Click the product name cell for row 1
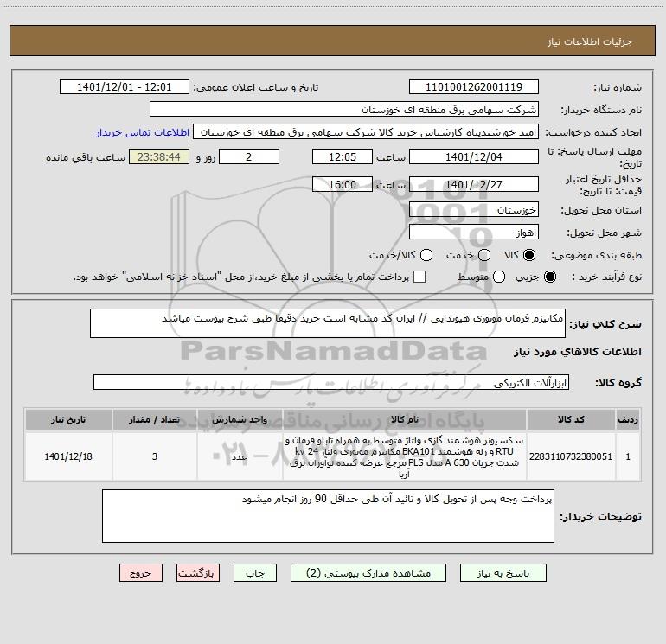This screenshot has width=666, height=644. 405,456
